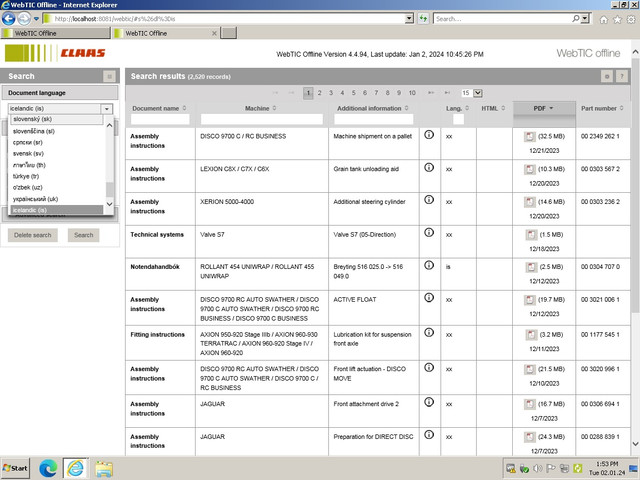The image size is (640, 480).
Task: Open a new browser tab
Action: tap(229, 33)
